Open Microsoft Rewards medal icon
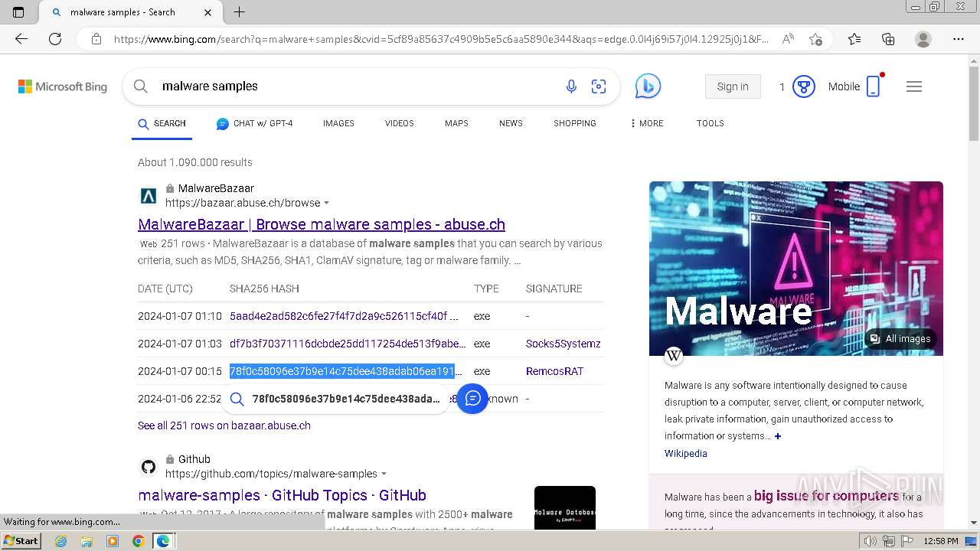980x551 pixels. click(803, 86)
